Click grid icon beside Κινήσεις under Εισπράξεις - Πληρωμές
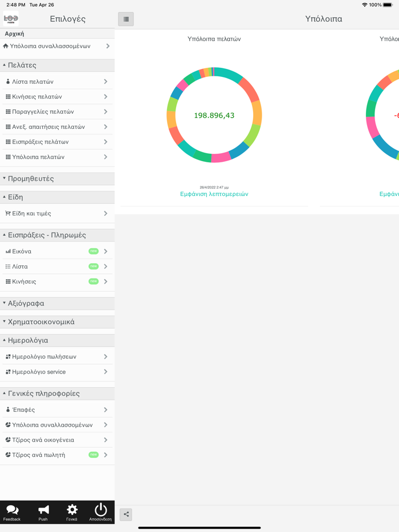Screen dimensions: 399x532 coord(8,281)
